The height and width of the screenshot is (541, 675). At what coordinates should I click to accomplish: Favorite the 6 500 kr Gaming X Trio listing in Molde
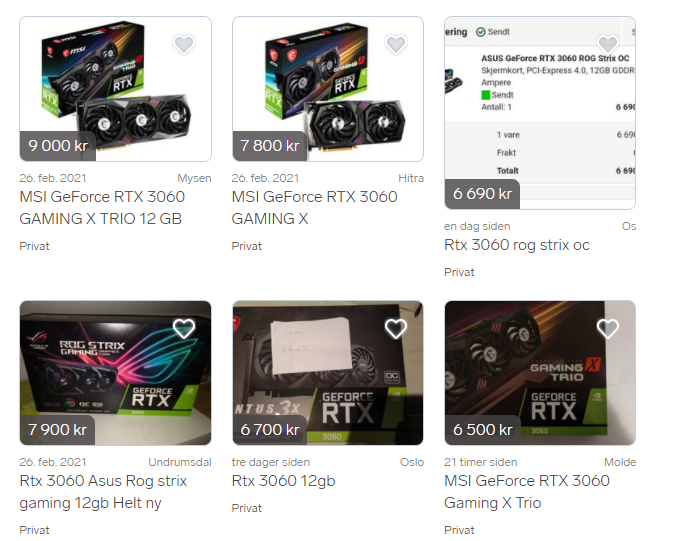click(x=608, y=328)
